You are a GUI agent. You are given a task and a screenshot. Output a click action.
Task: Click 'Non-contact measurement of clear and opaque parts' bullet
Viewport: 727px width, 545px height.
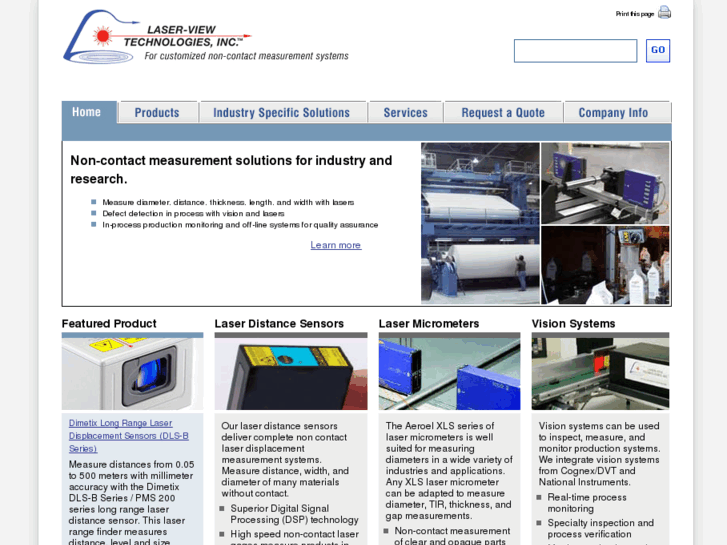pyautogui.click(x=452, y=536)
